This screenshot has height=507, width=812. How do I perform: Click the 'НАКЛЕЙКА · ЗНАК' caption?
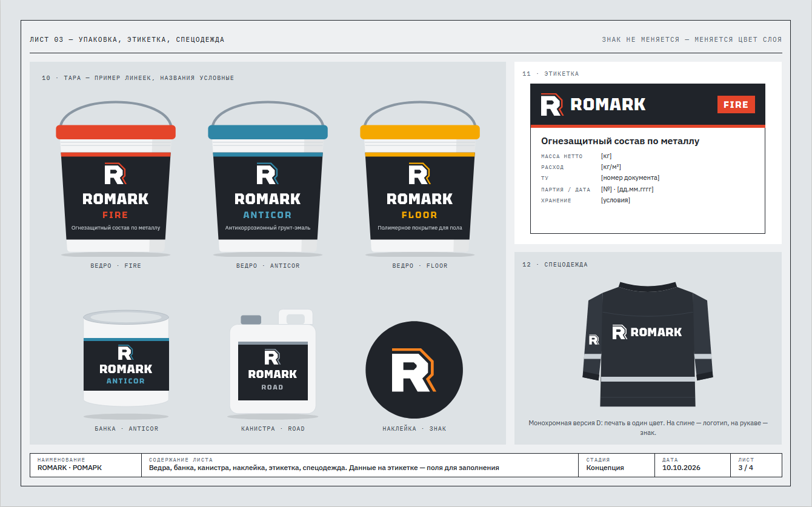coord(414,429)
